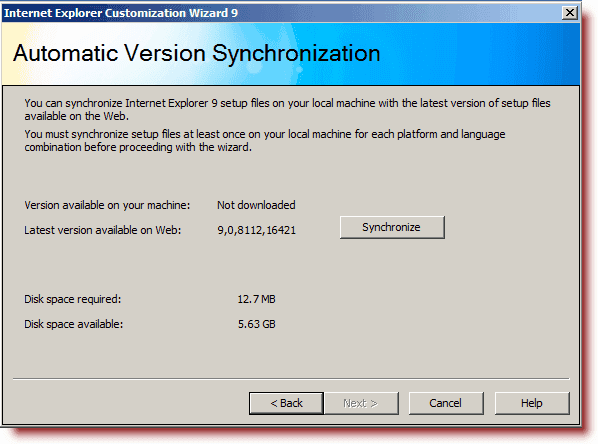The height and width of the screenshot is (444, 598).
Task: Click the Internet Explorer Customization Wizard 9 title
Action: [121, 13]
